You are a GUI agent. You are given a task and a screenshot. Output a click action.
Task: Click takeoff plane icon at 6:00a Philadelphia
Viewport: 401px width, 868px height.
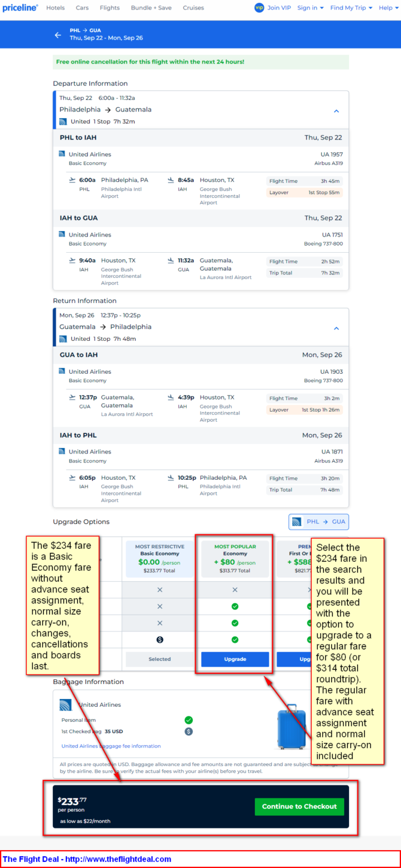[x=72, y=180]
